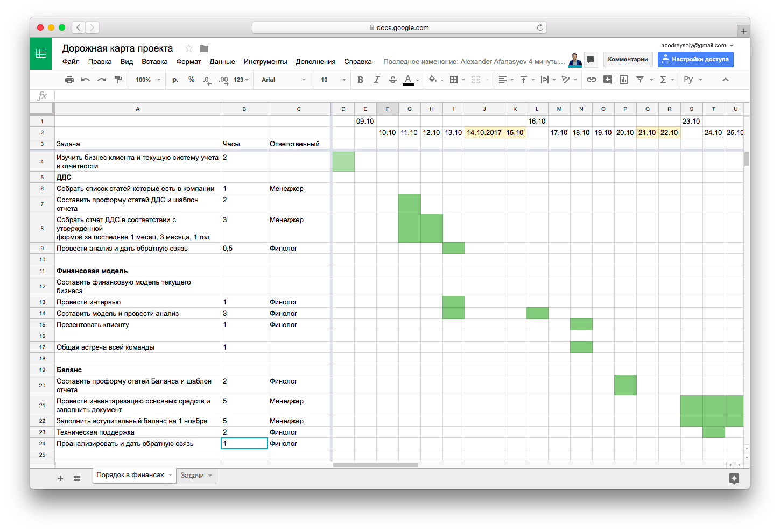Insert a link using chain icon
The height and width of the screenshot is (532, 780).
(x=591, y=80)
